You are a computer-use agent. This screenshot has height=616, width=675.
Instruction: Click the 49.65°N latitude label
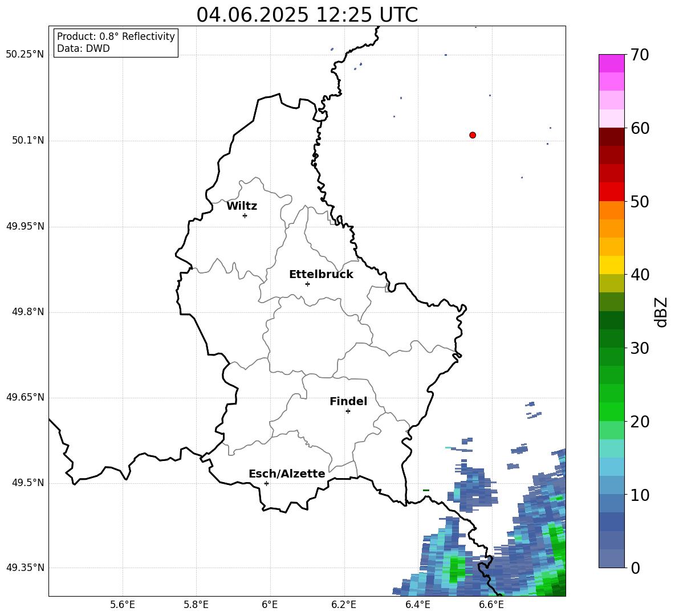click(x=25, y=398)
